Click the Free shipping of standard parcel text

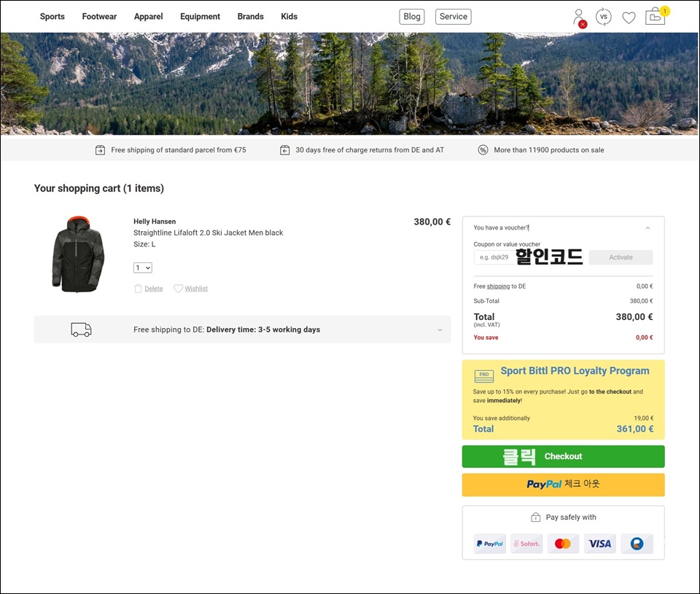(179, 150)
